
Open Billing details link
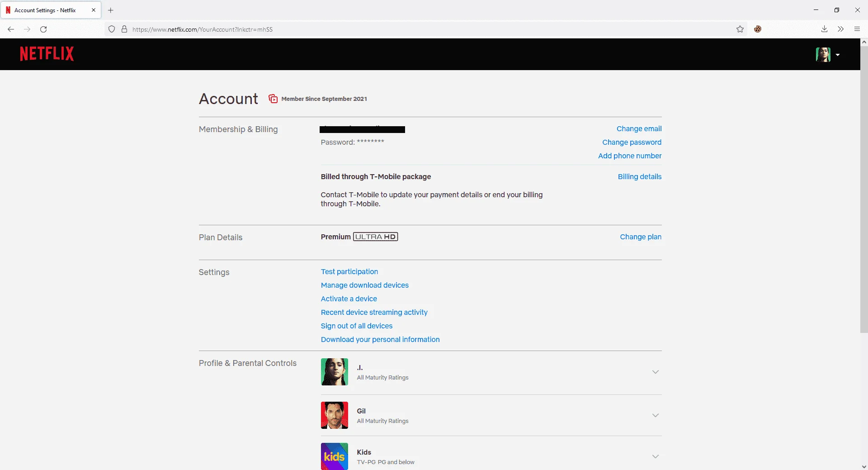tap(640, 176)
